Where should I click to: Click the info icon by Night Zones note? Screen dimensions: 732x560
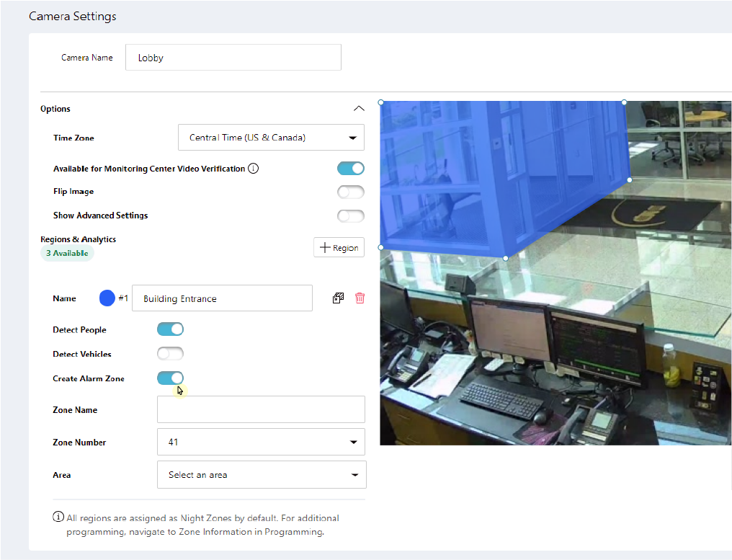pyautogui.click(x=58, y=517)
